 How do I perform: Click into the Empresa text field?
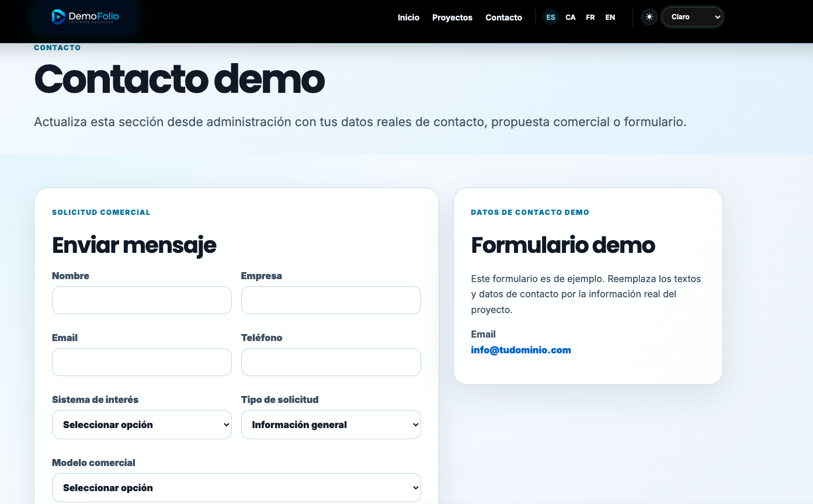tap(331, 300)
